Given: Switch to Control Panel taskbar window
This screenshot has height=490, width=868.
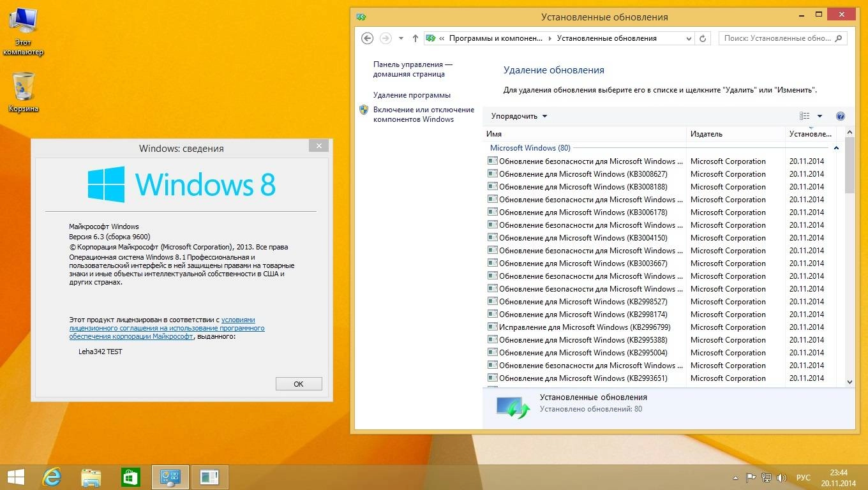Looking at the screenshot, I should [x=170, y=477].
